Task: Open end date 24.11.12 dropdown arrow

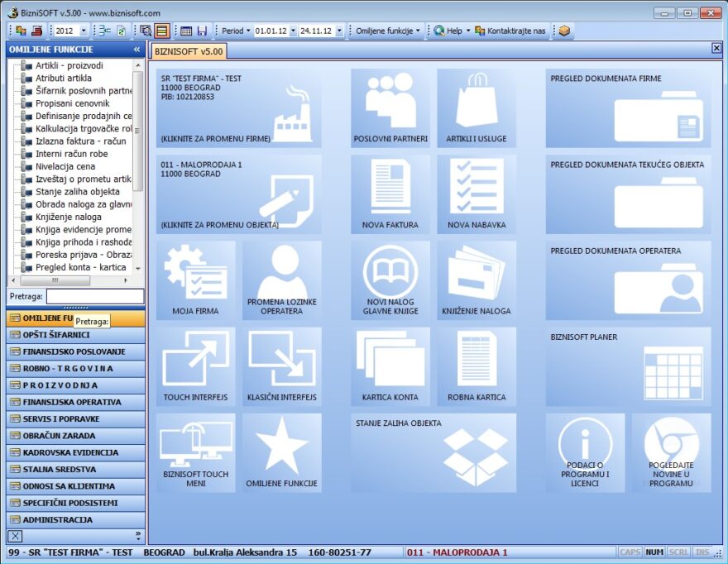Action: coord(339,31)
